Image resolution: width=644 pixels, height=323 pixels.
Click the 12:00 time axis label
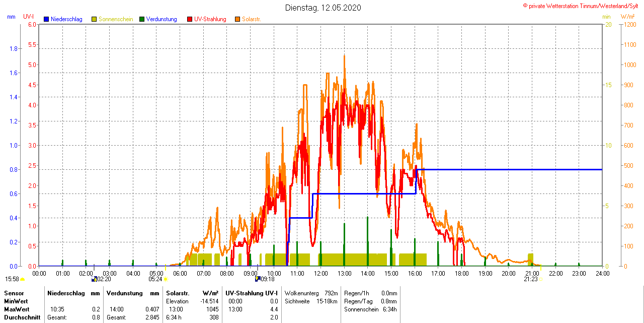coord(320,274)
